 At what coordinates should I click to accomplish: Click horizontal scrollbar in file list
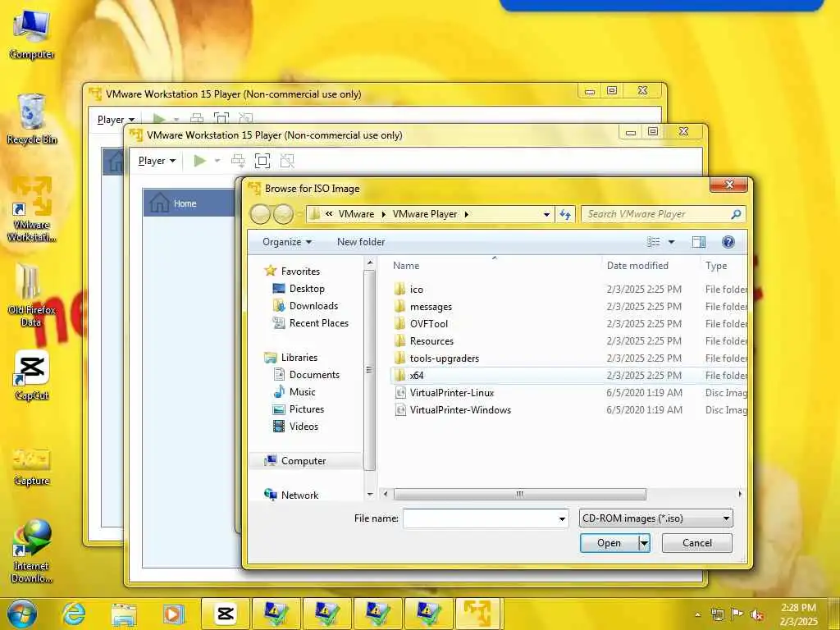click(x=519, y=494)
